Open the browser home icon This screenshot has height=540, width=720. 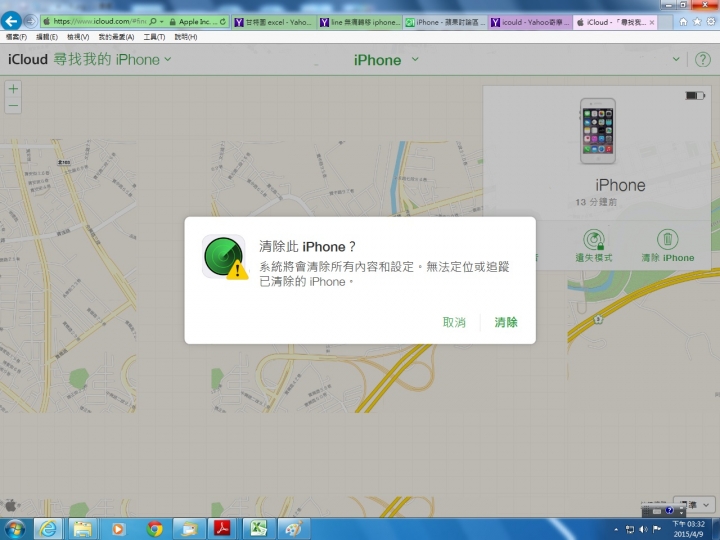pos(683,22)
